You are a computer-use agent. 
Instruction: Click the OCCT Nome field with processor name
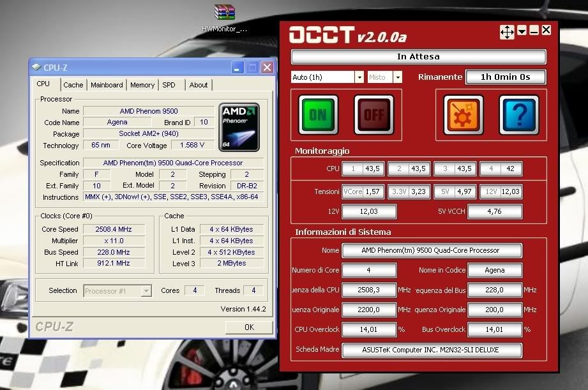pos(431,250)
